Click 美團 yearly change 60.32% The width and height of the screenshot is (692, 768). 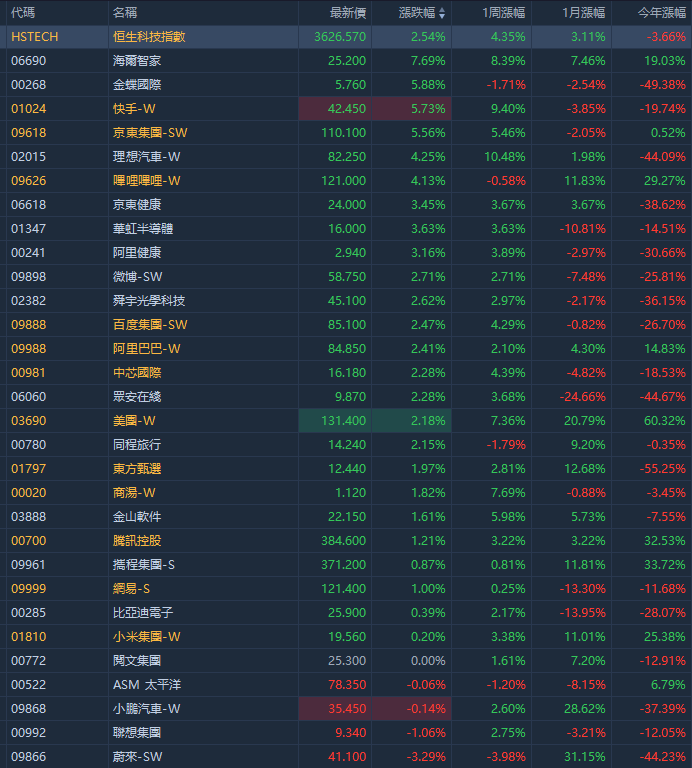[665, 421]
